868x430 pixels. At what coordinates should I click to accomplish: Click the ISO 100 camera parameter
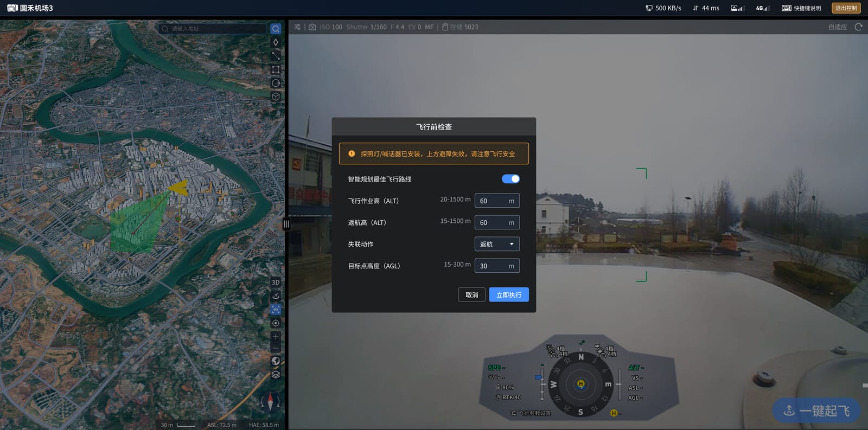(331, 27)
